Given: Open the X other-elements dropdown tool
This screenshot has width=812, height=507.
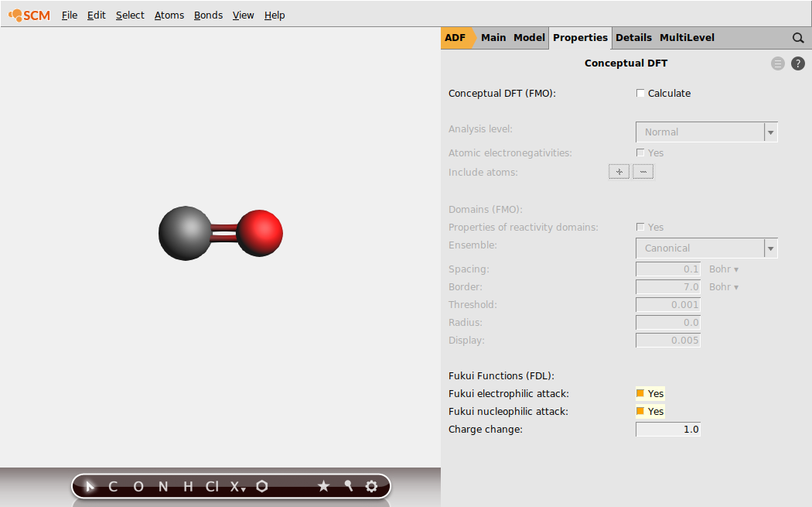Looking at the screenshot, I should tap(237, 486).
